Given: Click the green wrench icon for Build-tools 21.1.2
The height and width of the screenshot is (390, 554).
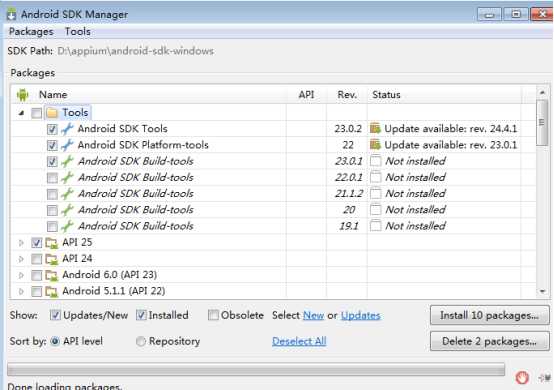Looking at the screenshot, I should tap(67, 194).
